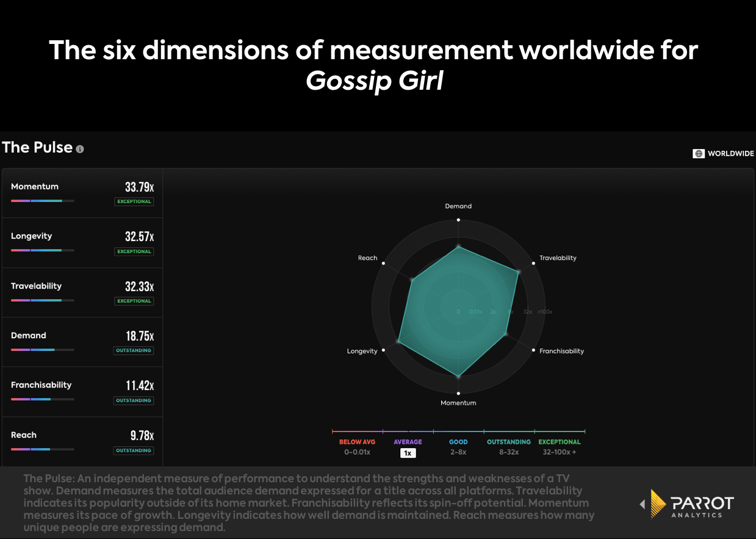This screenshot has width=756, height=539.
Task: Click the Travelability axis label on the radar chart
Action: [x=558, y=258]
